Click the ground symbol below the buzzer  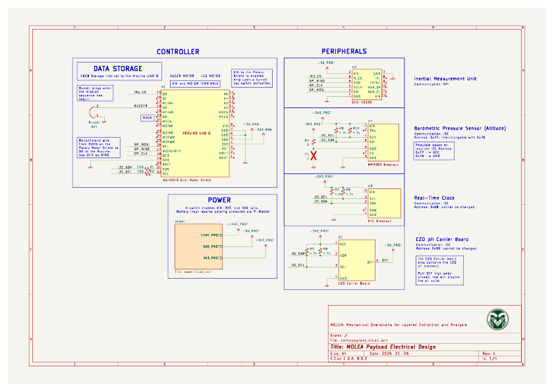[x=103, y=122]
